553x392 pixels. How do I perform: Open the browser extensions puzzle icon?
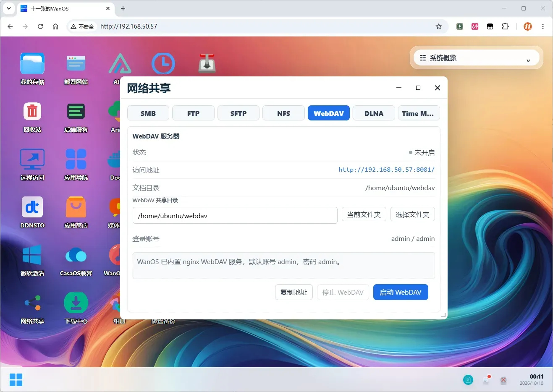pos(506,26)
